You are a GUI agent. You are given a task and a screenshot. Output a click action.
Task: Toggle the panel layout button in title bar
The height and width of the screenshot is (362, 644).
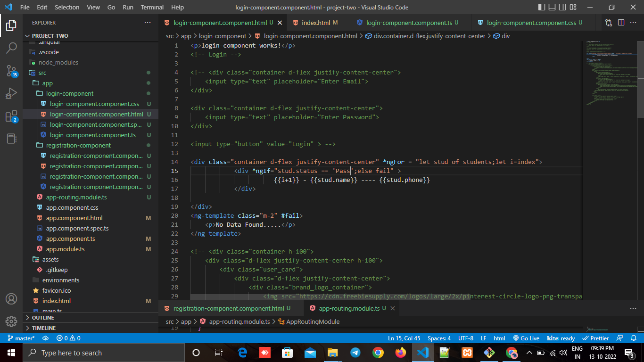coord(552,8)
